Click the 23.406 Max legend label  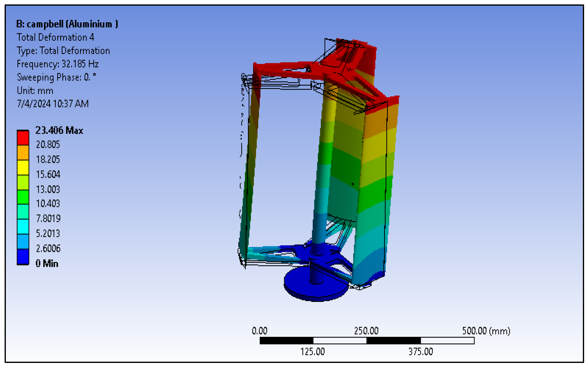[x=59, y=130]
